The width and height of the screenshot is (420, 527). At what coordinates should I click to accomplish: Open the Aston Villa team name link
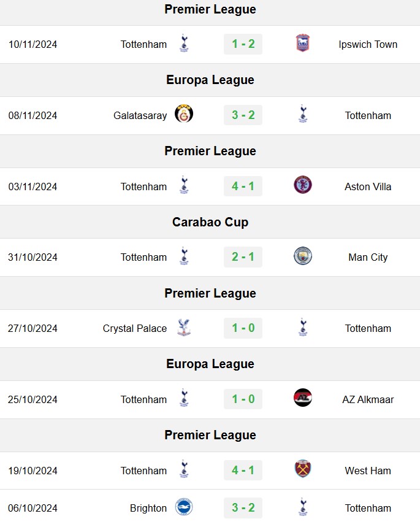(x=368, y=187)
